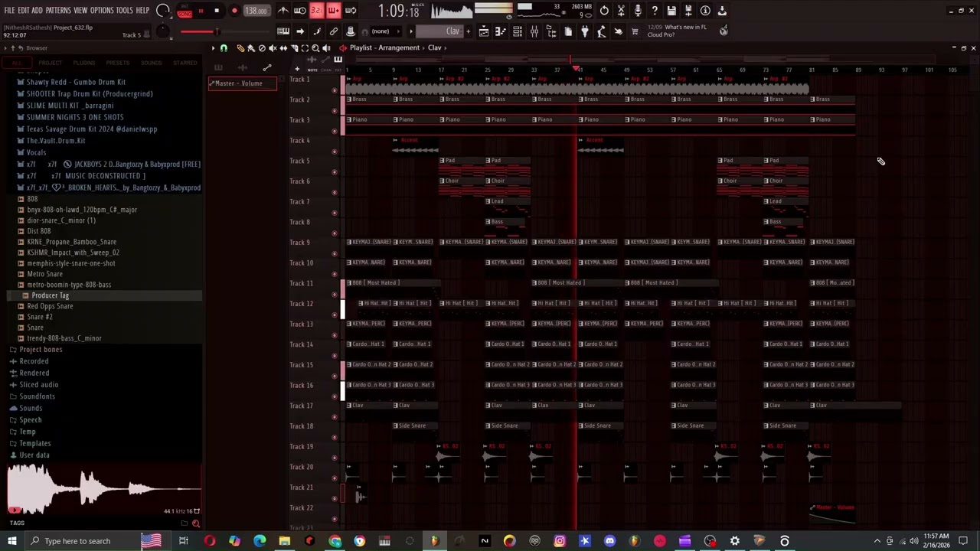Click the link icon for multilink controllers
980x551 pixels.
(x=334, y=31)
